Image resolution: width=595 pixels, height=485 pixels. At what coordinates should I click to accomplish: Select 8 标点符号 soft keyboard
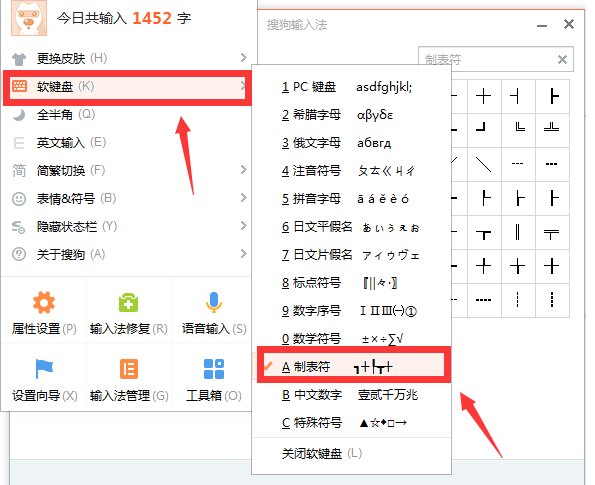351,283
